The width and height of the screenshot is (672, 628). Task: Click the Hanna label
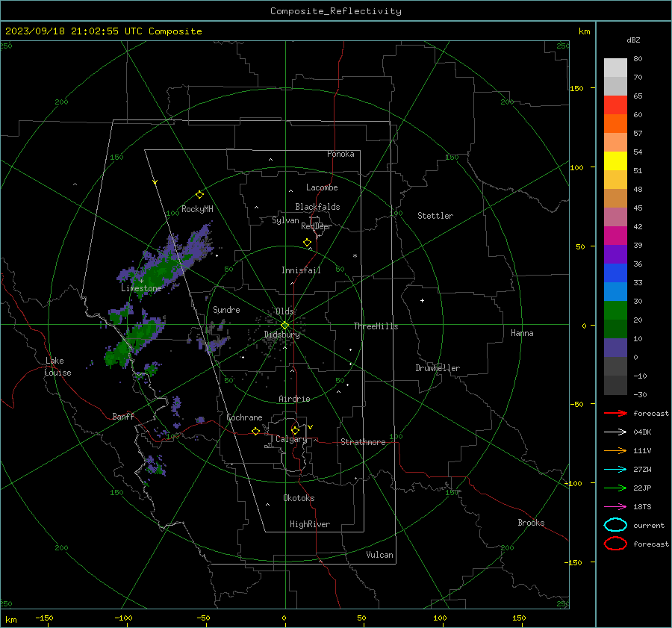pos(522,333)
